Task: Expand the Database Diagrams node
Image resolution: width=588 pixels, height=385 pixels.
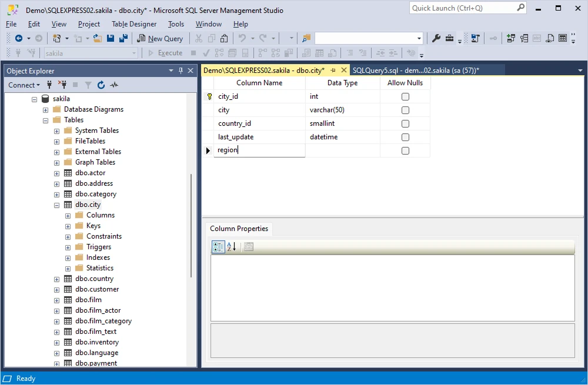Action: [45, 110]
